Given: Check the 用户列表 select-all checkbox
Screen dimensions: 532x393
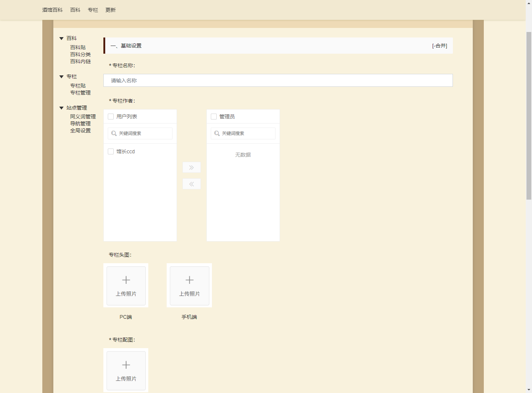Looking at the screenshot, I should (111, 117).
